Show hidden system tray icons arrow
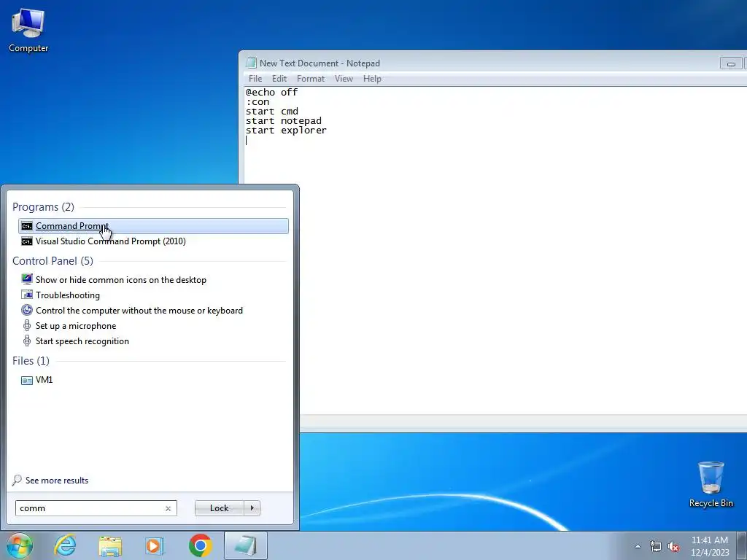 pyautogui.click(x=638, y=546)
